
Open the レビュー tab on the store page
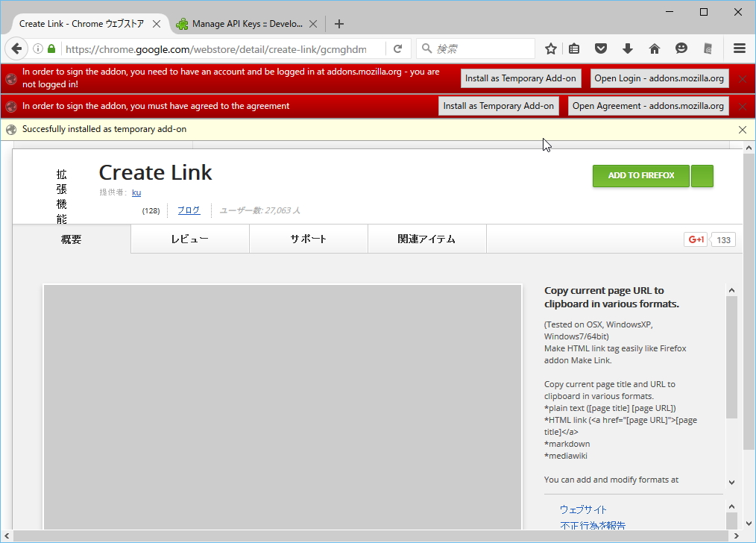pos(189,239)
